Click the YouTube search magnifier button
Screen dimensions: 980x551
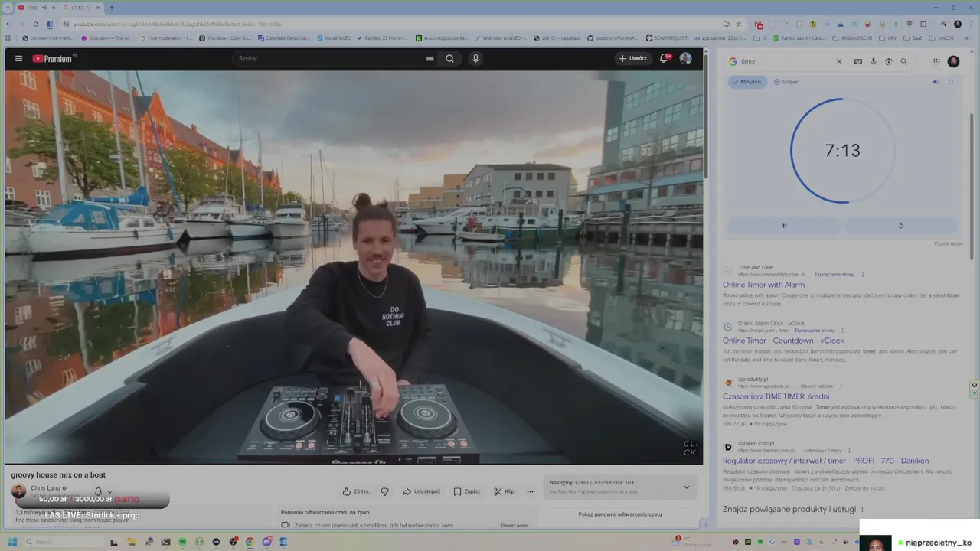(450, 58)
